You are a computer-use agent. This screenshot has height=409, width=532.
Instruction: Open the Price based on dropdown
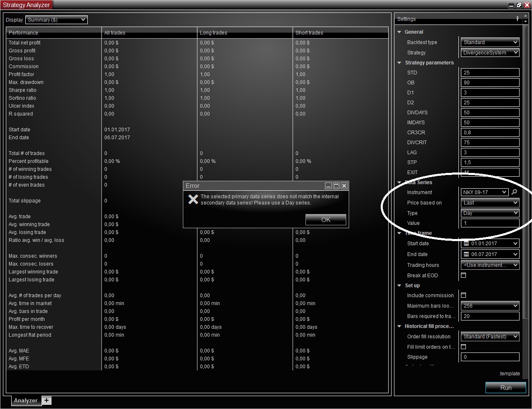click(490, 203)
